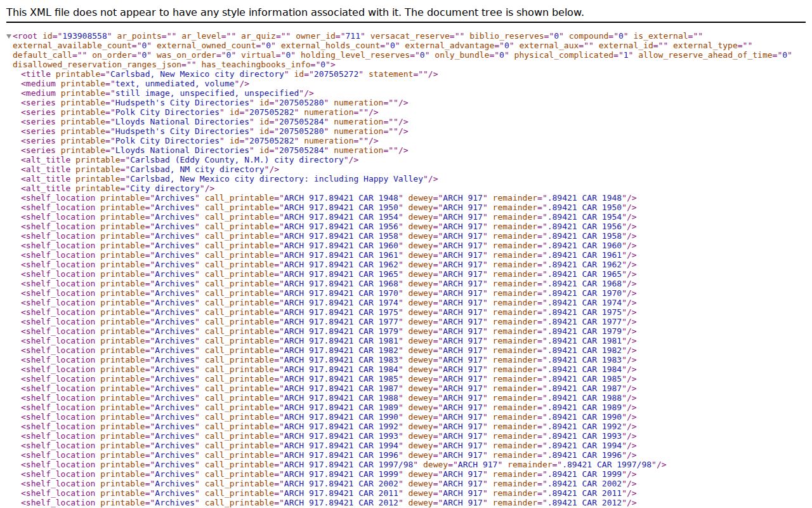Click alt_title line "City directory"

coord(117,189)
